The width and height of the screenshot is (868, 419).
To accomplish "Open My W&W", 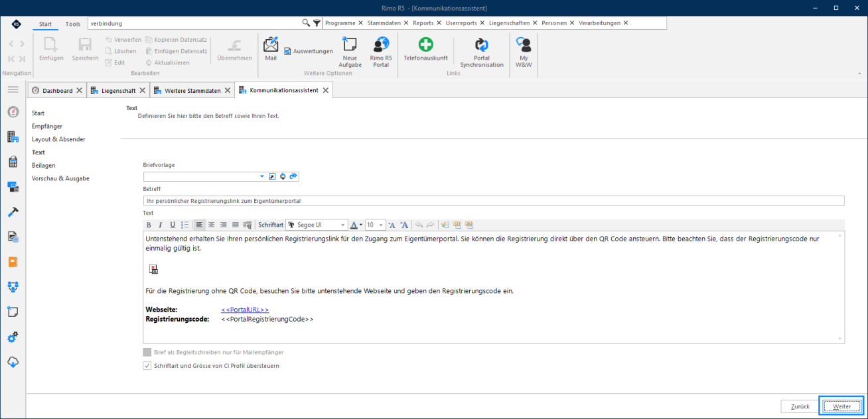I will (x=524, y=52).
